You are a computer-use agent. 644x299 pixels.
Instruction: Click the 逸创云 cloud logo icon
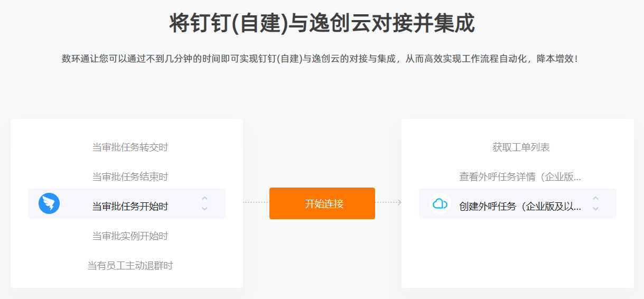[x=440, y=203]
